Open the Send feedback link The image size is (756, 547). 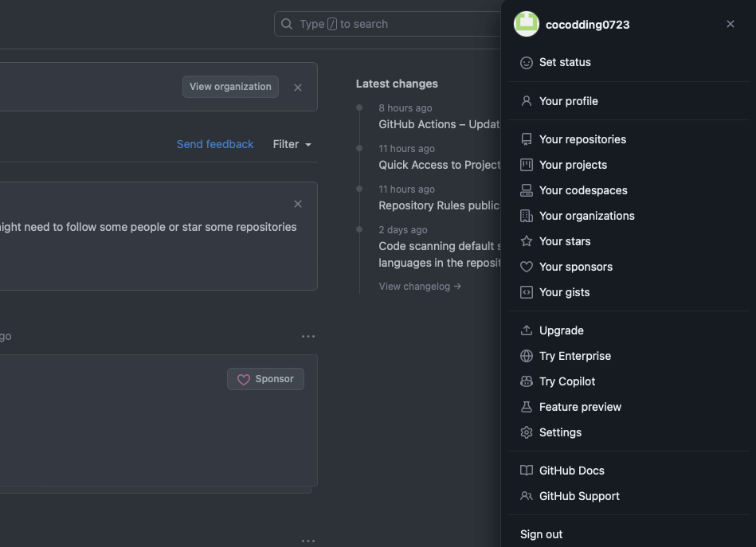pos(215,144)
